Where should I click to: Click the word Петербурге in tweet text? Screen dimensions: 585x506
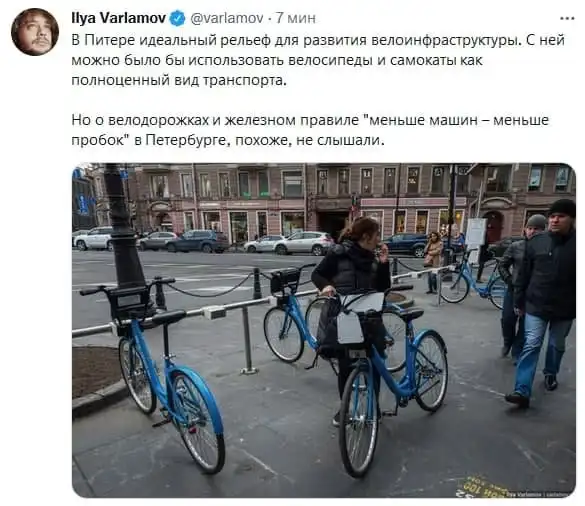185,140
